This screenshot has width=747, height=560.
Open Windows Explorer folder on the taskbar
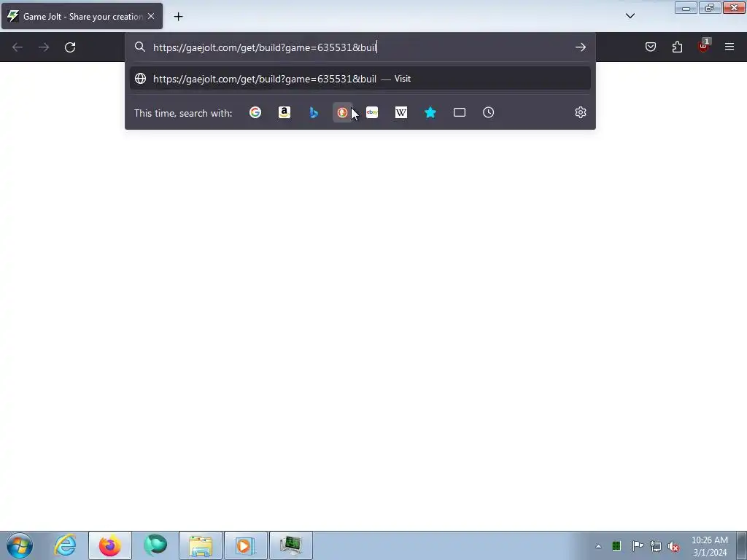coord(201,545)
